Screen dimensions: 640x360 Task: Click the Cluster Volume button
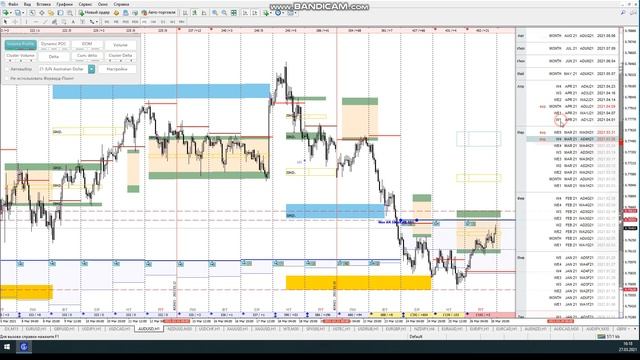tap(20, 56)
